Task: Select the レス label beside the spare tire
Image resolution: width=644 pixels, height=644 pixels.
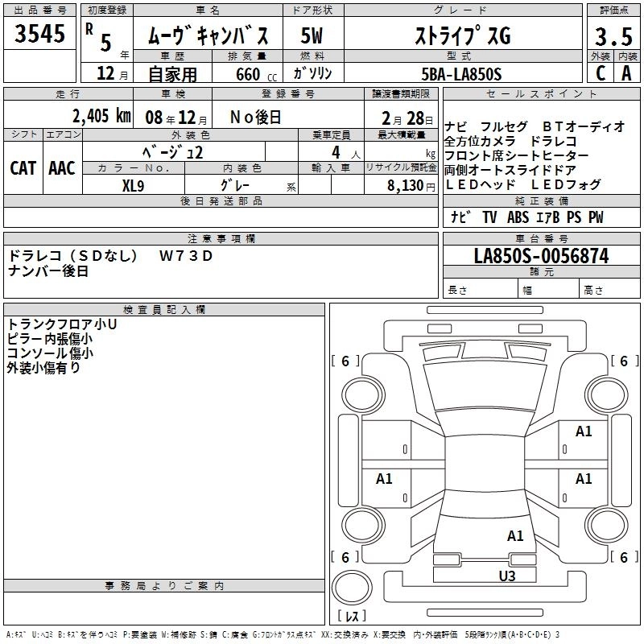Action: 352,616
